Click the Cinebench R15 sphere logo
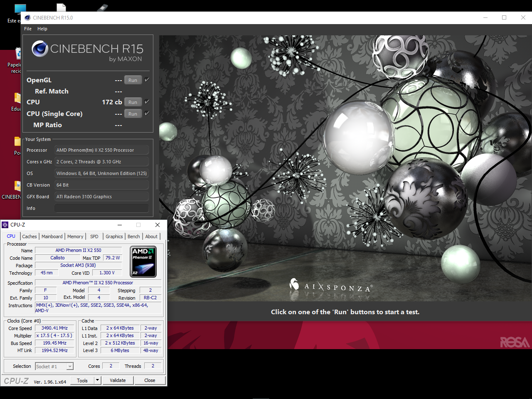The image size is (532, 399). [x=40, y=49]
